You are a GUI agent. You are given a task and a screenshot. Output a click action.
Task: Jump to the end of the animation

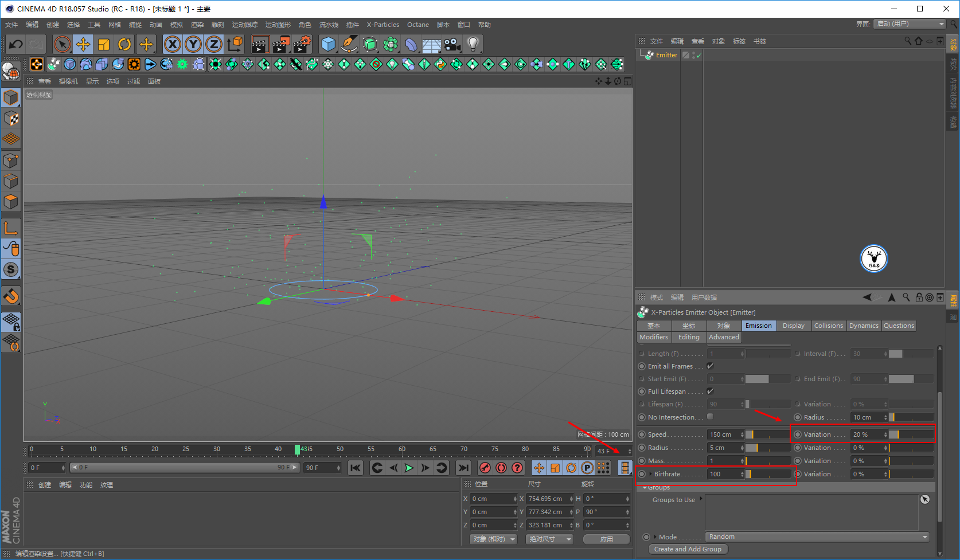(463, 468)
